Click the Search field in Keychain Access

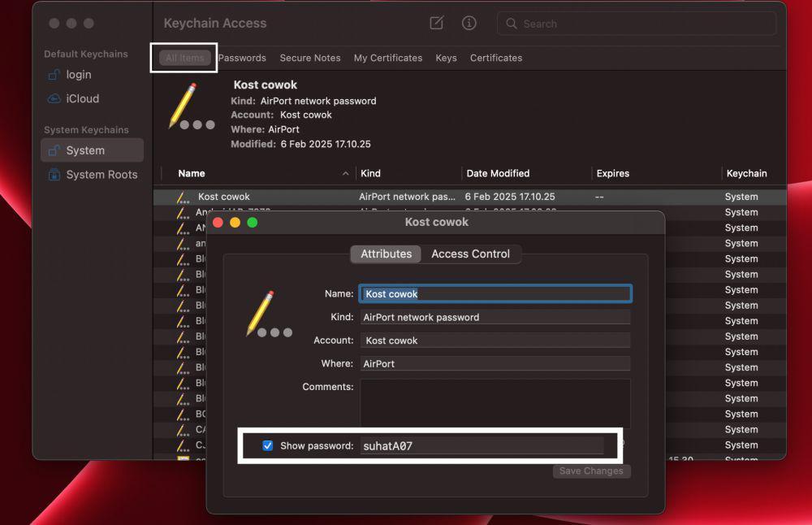coord(637,24)
